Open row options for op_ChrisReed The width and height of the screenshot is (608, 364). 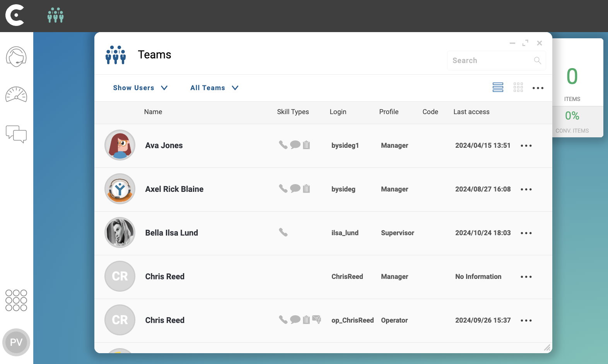pyautogui.click(x=526, y=321)
